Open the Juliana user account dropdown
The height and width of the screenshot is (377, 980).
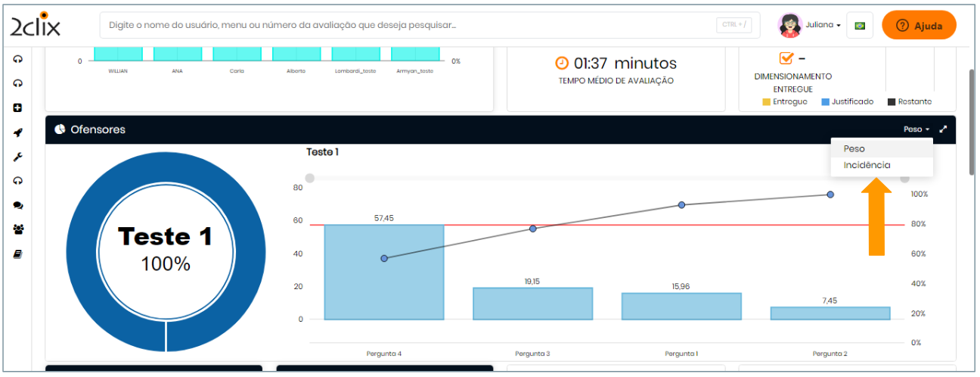[x=810, y=25]
